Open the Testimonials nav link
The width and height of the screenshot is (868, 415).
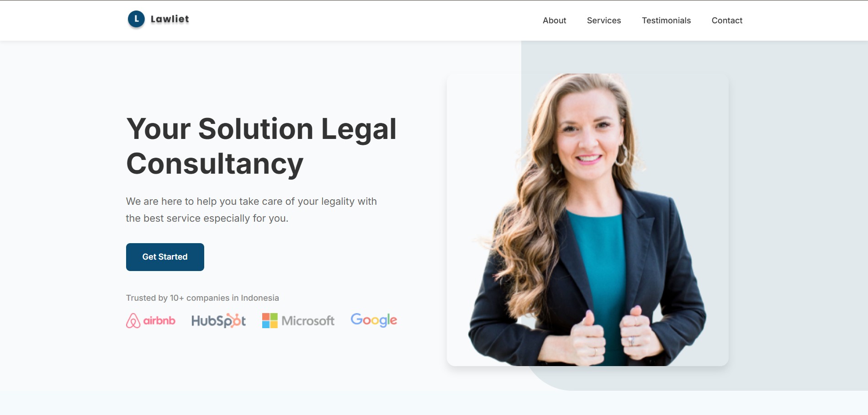tap(666, 21)
